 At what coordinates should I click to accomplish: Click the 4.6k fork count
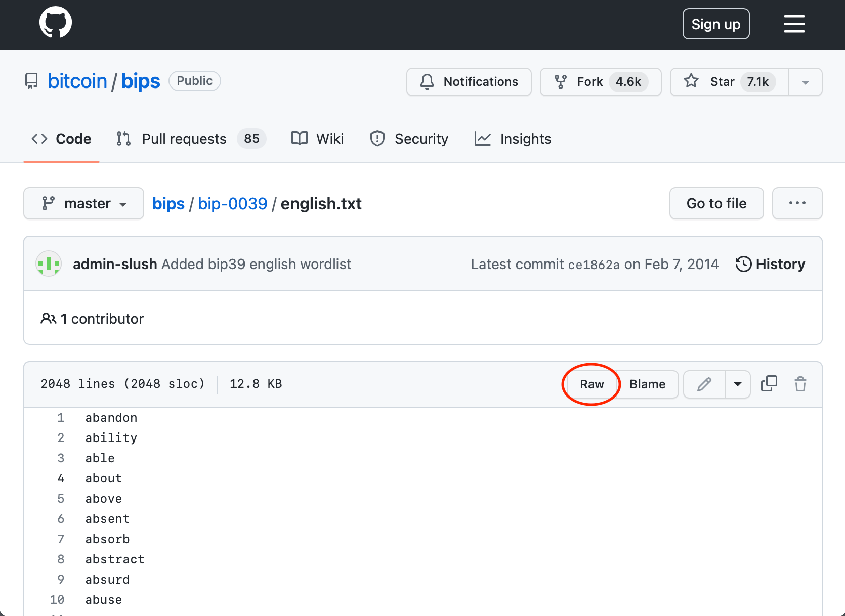(628, 82)
